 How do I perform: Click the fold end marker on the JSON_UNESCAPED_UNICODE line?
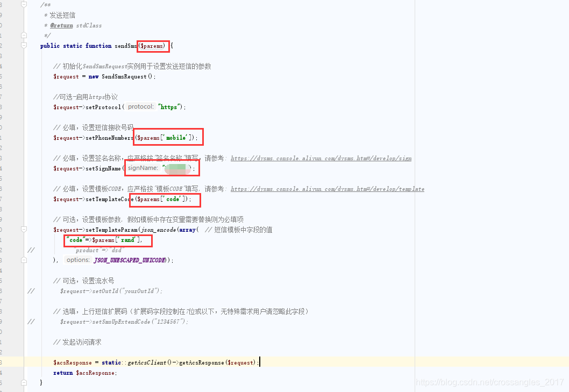tap(24, 260)
